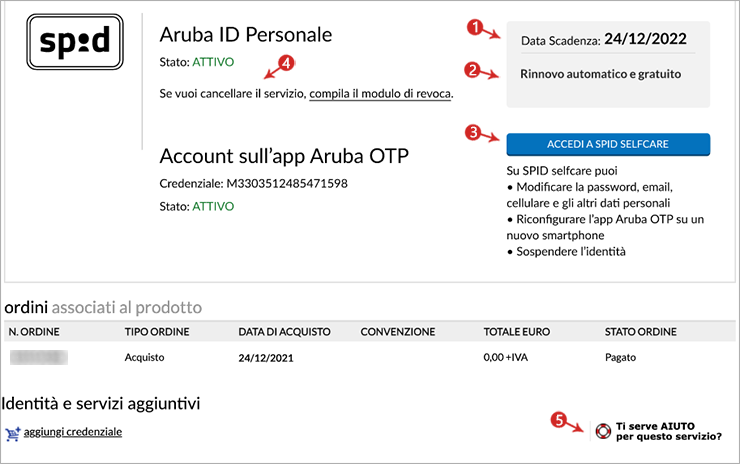Screen dimensions: 740x464
Task: Click the ordini associati al prodotto heading
Action: pos(103,307)
